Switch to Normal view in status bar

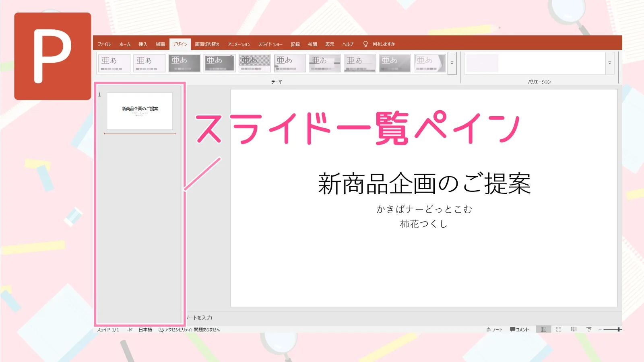pos(543,329)
